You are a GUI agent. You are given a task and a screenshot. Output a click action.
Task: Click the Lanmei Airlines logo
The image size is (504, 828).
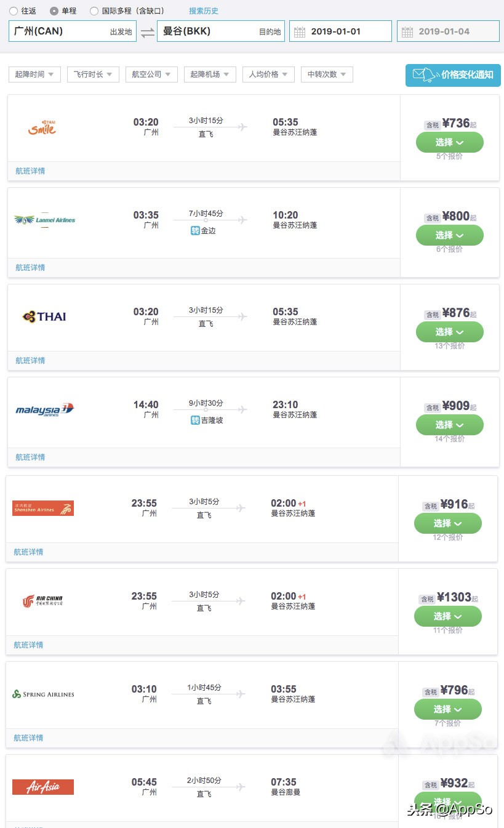(x=44, y=220)
